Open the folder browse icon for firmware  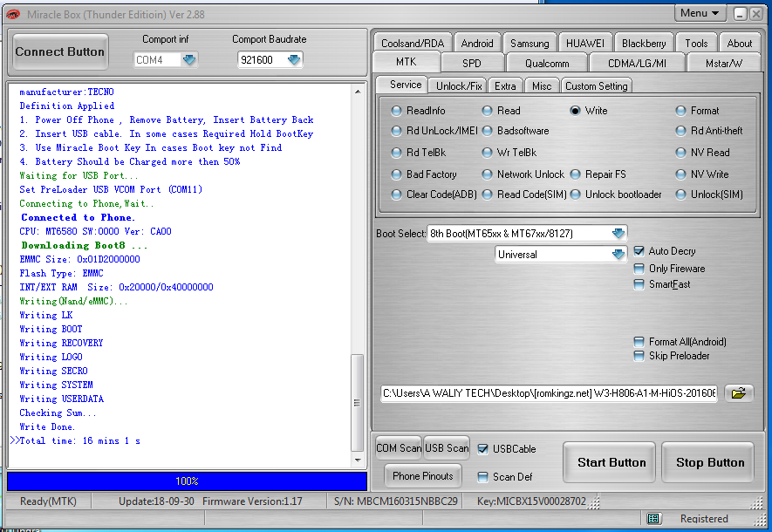[x=739, y=392]
